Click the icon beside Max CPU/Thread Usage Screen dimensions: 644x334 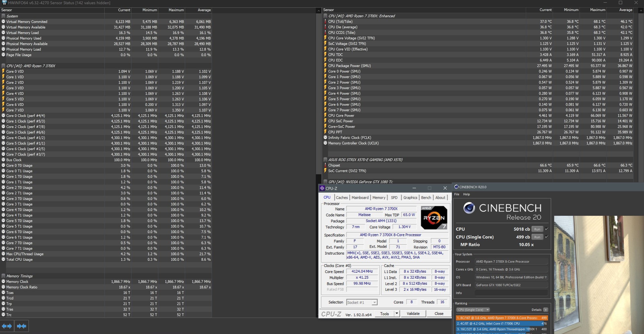coord(3,254)
